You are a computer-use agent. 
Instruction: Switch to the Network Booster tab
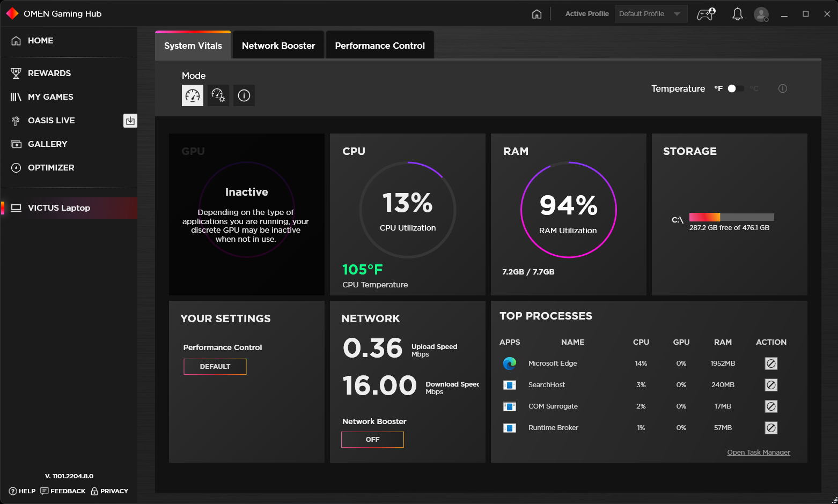coord(278,46)
